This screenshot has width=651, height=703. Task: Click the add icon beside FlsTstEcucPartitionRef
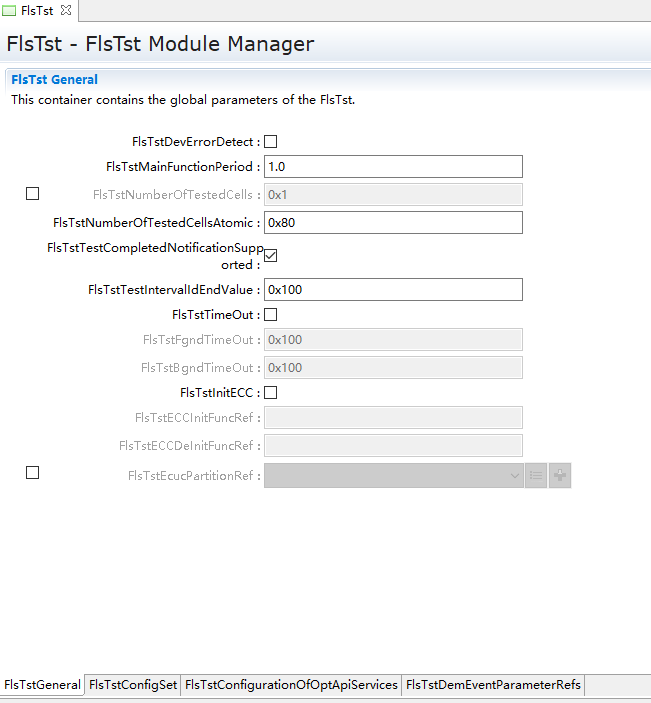click(560, 475)
